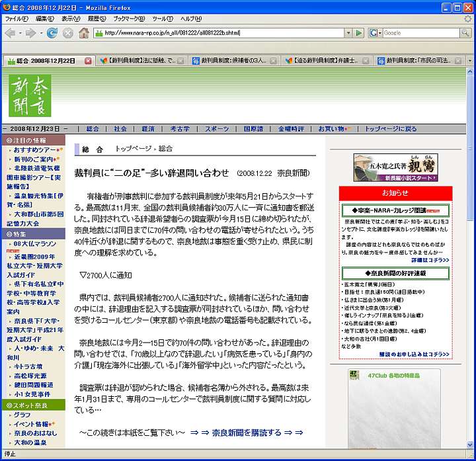Click the Stop loading icon
The width and height of the screenshot is (476, 461).
pyautogui.click(x=67, y=33)
